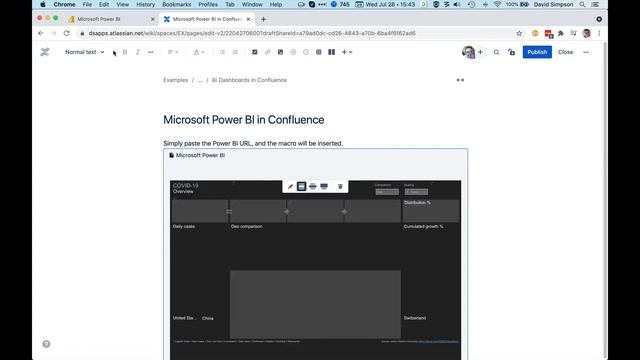Insert a numbered list
The height and width of the screenshot is (360, 640).
click(x=235, y=52)
